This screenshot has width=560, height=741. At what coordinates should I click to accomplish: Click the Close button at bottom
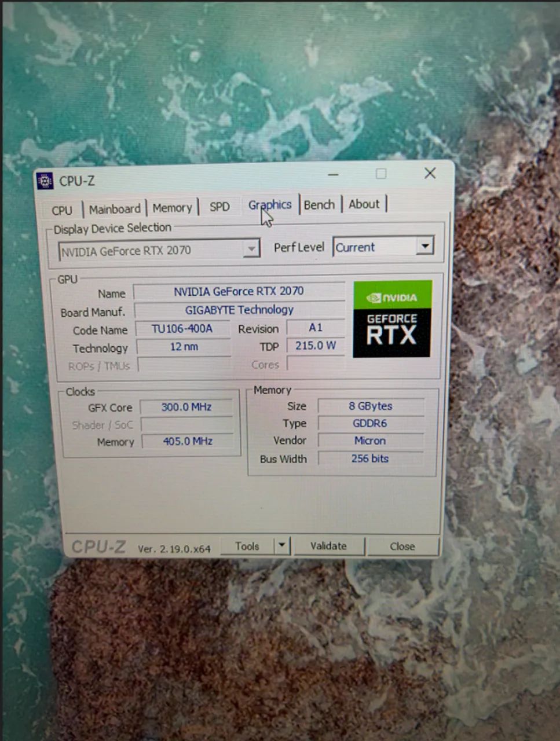pos(402,546)
